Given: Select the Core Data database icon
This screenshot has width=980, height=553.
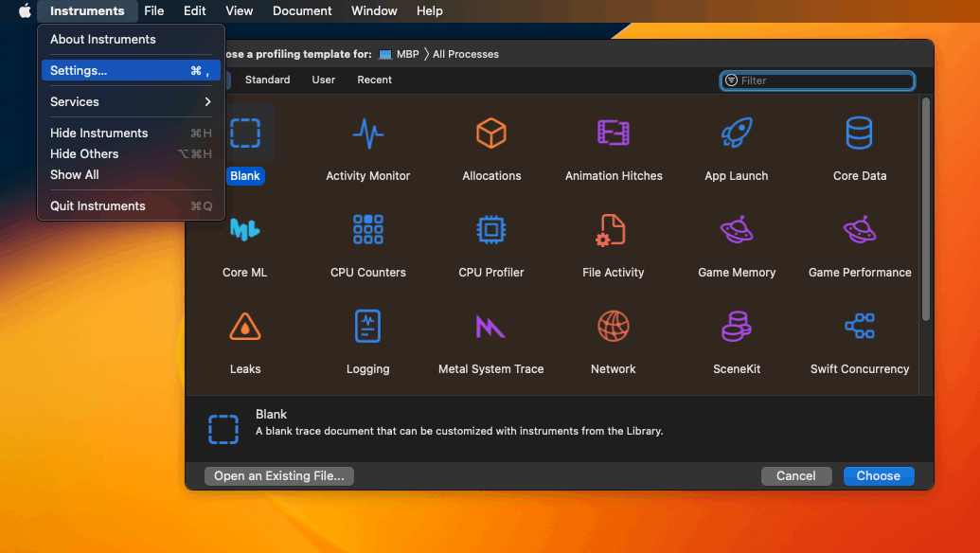Looking at the screenshot, I should 860,133.
